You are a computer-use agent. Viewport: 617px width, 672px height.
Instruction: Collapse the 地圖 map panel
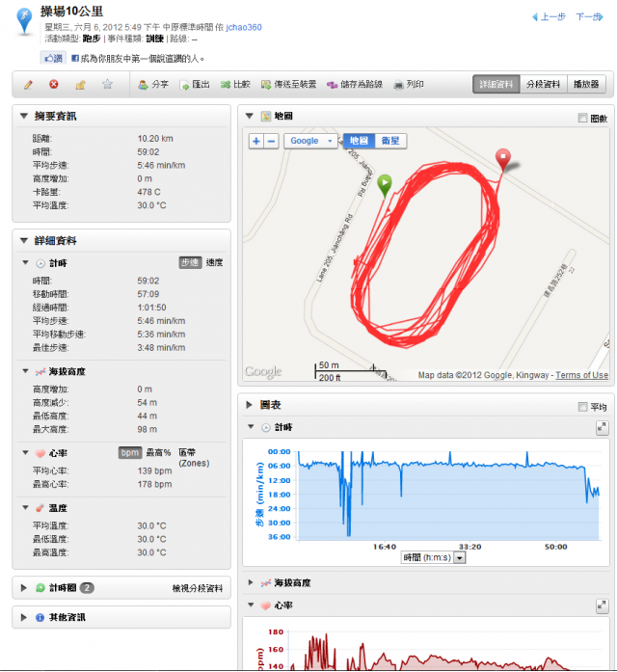tap(250, 116)
